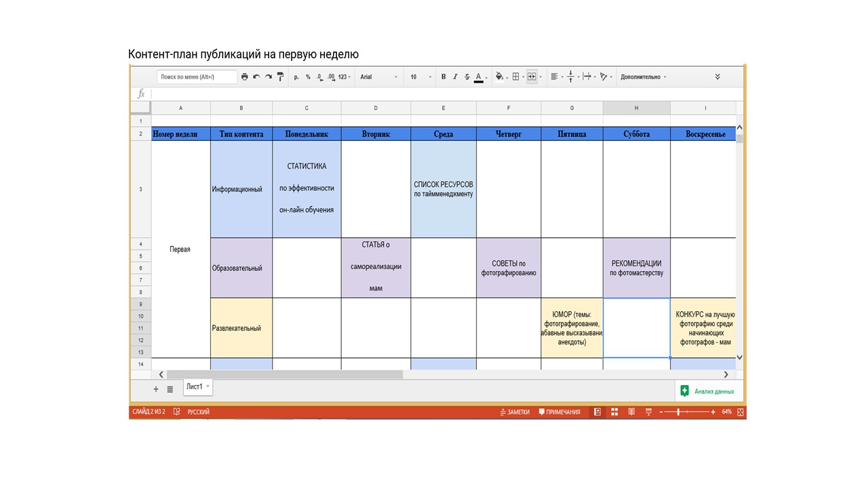Click the print icon in the toolbar
The image size is (868, 488).
coord(245,77)
